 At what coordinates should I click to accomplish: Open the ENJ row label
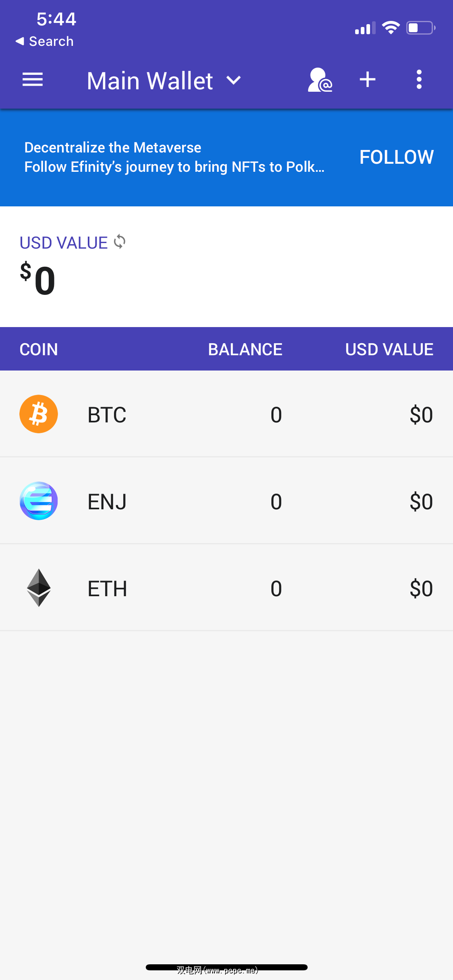click(x=107, y=502)
